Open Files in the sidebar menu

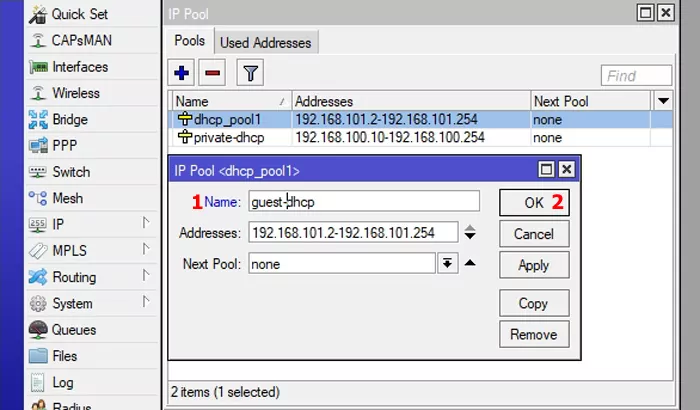point(65,355)
